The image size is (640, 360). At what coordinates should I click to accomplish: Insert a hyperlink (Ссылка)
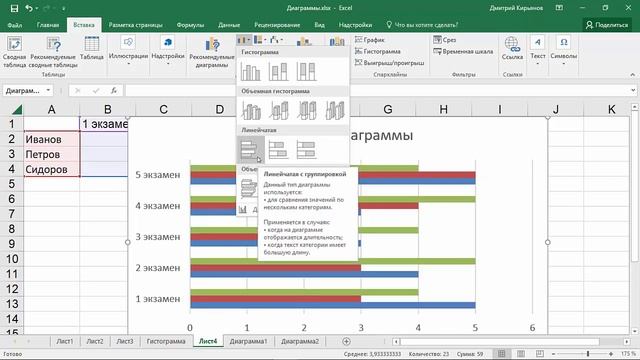click(x=512, y=48)
